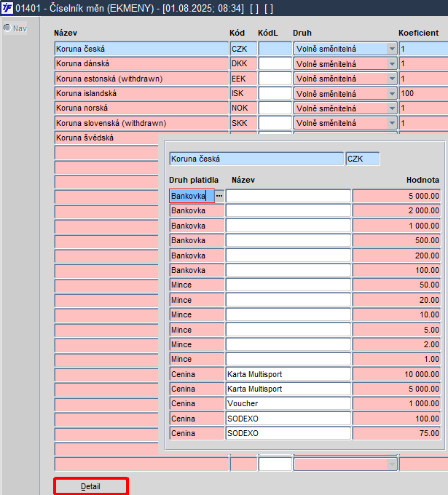The width and height of the screenshot is (448, 495).
Task: Open the Druh dropdown in bottom empty row
Action: 392,464
